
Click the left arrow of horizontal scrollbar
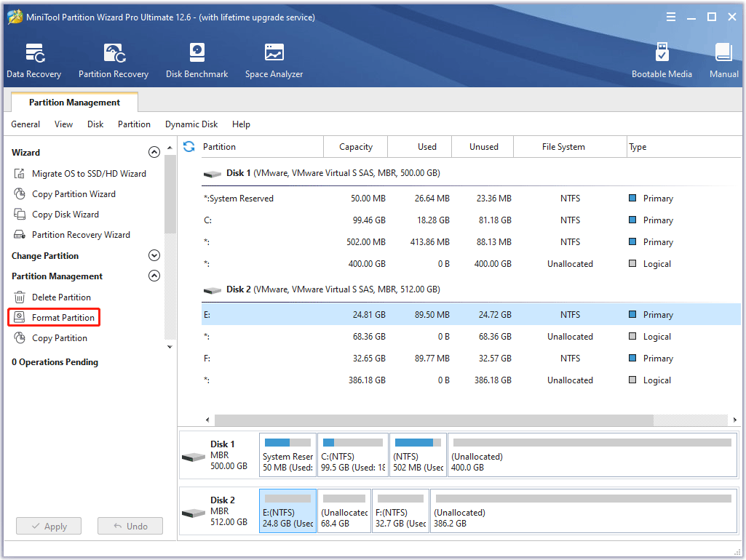pyautogui.click(x=207, y=420)
